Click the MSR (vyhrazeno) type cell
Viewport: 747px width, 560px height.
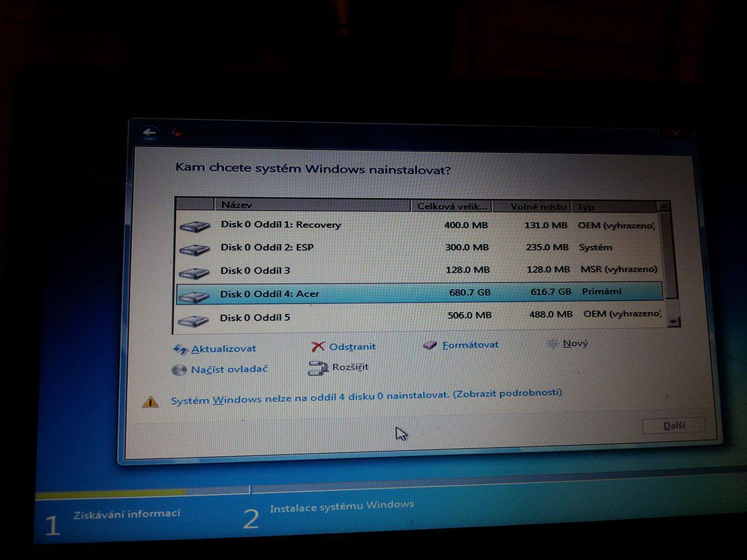point(619,269)
